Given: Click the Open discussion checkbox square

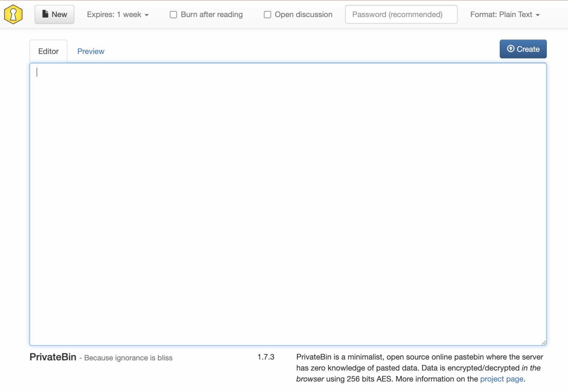Looking at the screenshot, I should point(267,14).
